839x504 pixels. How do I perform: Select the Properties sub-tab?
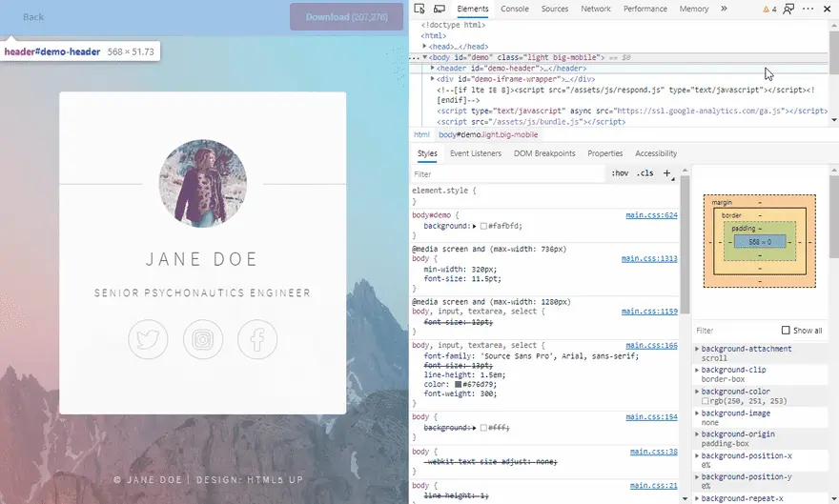tap(605, 153)
